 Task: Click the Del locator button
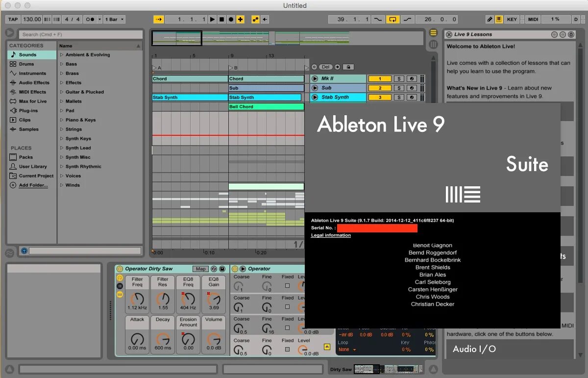pyautogui.click(x=326, y=67)
